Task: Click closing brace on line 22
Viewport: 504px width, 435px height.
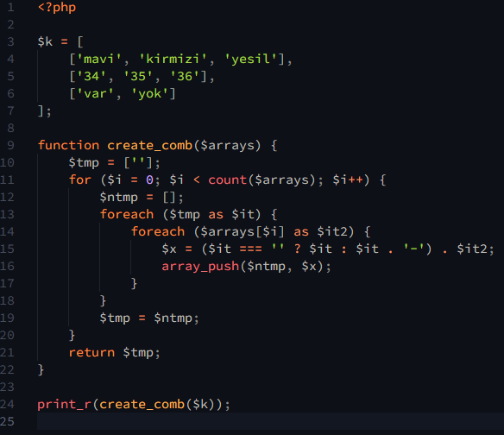Action: pyautogui.click(x=41, y=370)
